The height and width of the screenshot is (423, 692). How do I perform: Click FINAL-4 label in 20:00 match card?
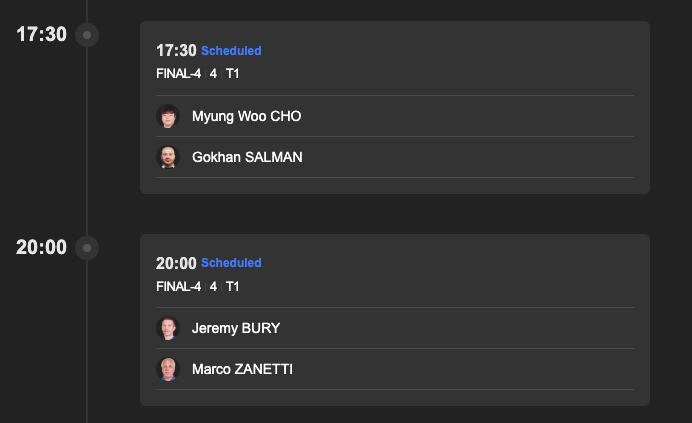click(179, 287)
